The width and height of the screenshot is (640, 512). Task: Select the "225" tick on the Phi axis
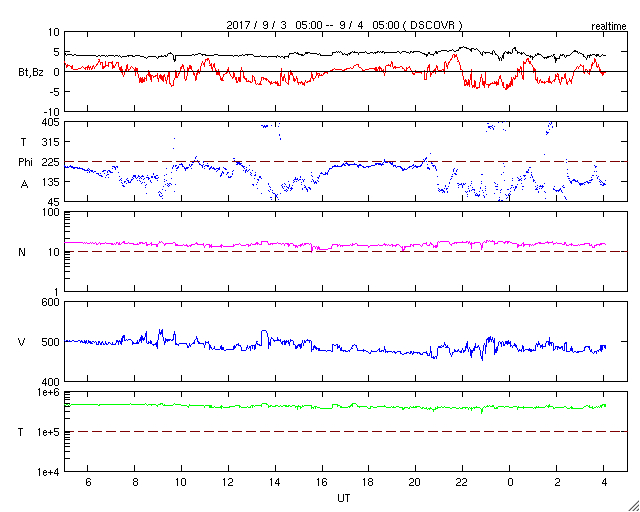click(52, 162)
